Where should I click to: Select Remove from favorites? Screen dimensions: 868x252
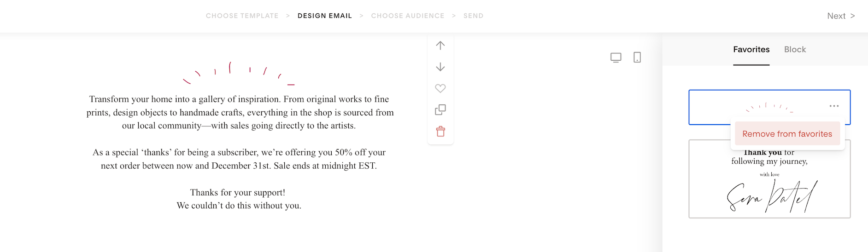tap(787, 134)
